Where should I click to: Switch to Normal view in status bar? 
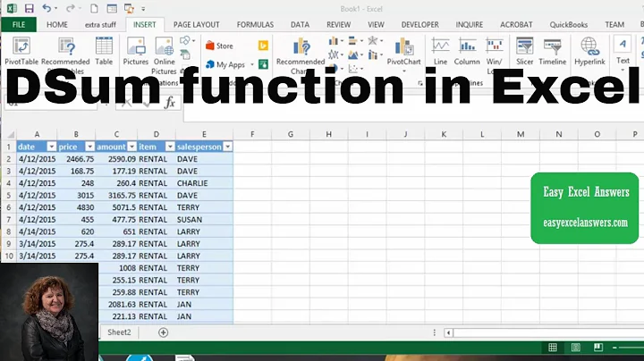(x=553, y=348)
